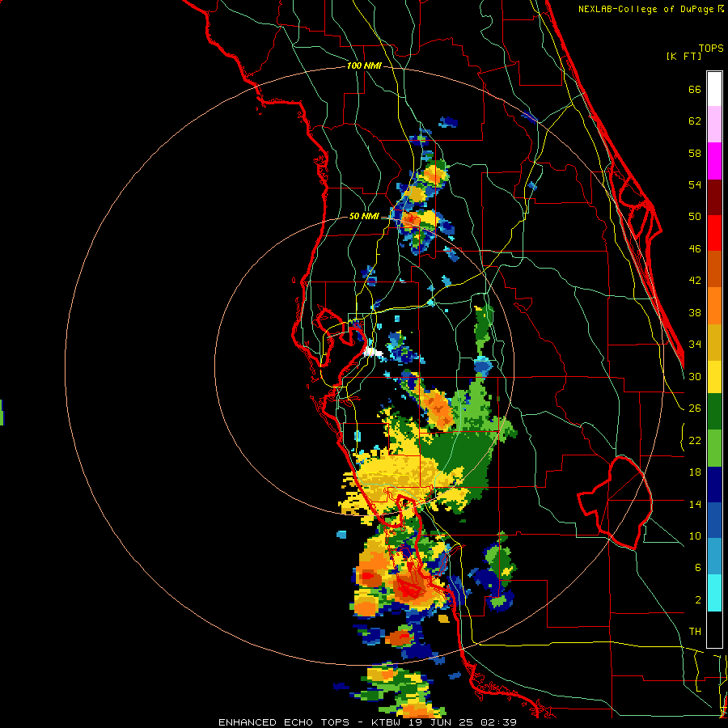This screenshot has width=728, height=728.
Task: Pick the light green legend swatch
Action: [714, 448]
